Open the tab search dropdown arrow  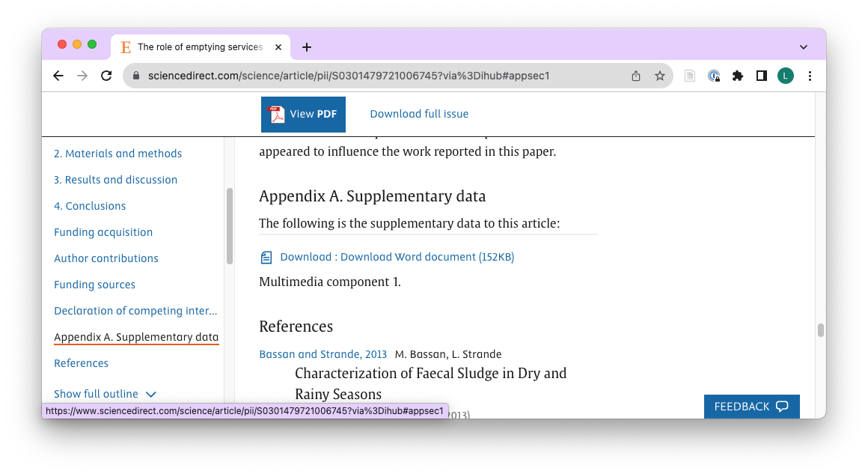[804, 47]
